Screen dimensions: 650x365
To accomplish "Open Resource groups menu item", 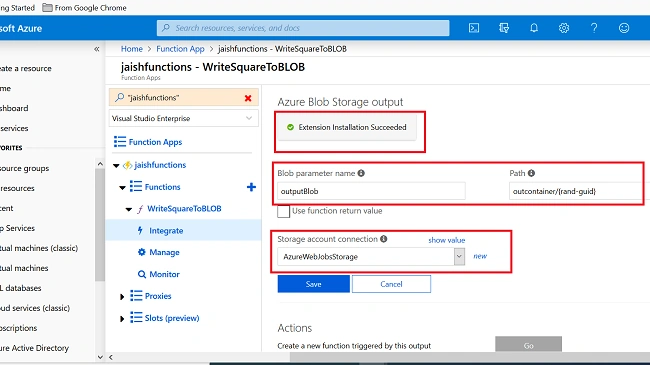I will pyautogui.click(x=24, y=168).
